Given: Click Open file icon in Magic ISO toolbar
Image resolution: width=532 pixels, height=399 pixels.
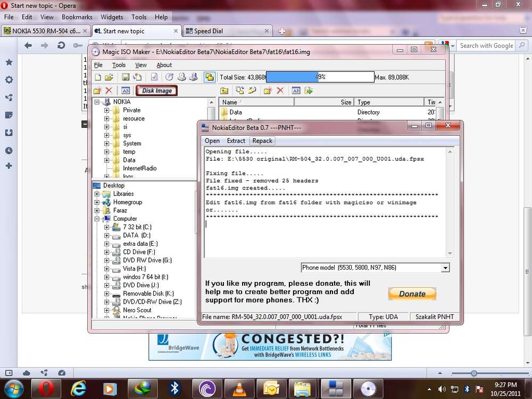Looking at the screenshot, I should tap(109, 77).
